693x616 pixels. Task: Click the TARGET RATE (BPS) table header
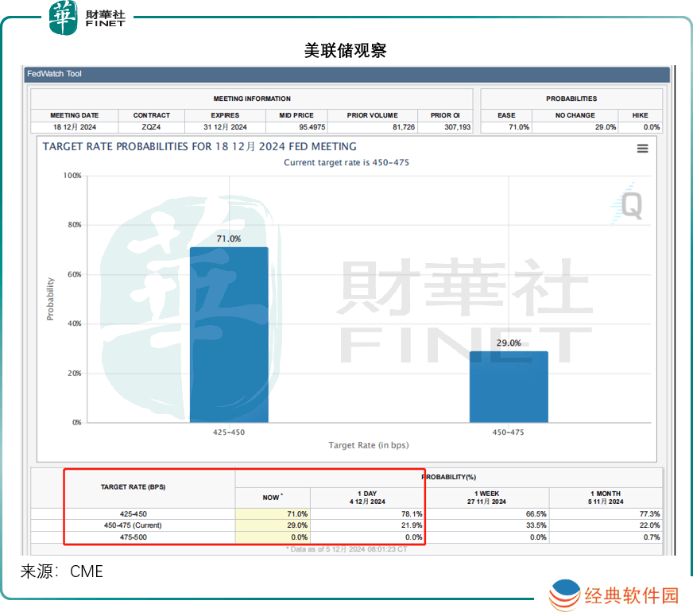[133, 486]
